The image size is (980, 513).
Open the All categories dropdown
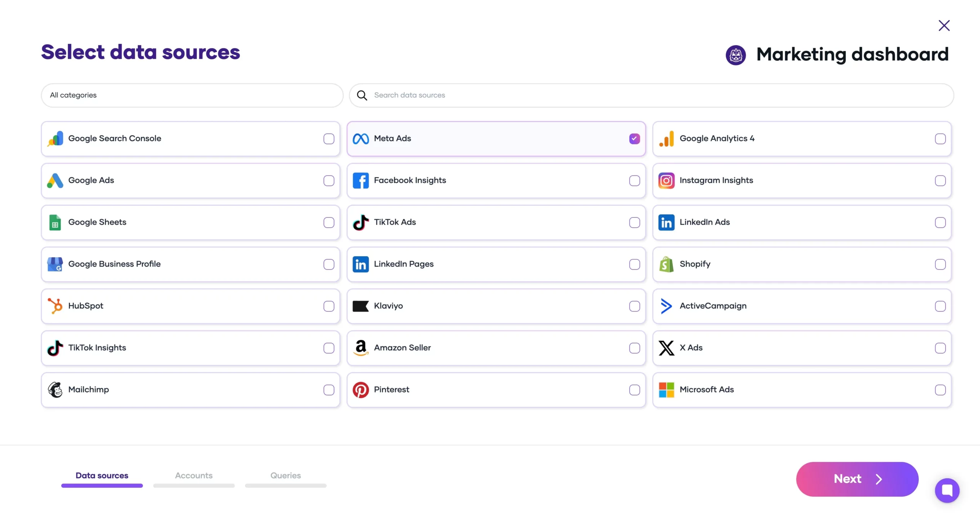click(192, 95)
